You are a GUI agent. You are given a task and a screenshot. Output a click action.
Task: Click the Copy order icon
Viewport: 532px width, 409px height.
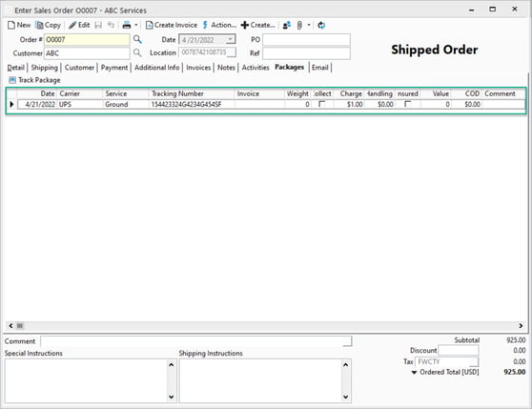pyautogui.click(x=40, y=25)
